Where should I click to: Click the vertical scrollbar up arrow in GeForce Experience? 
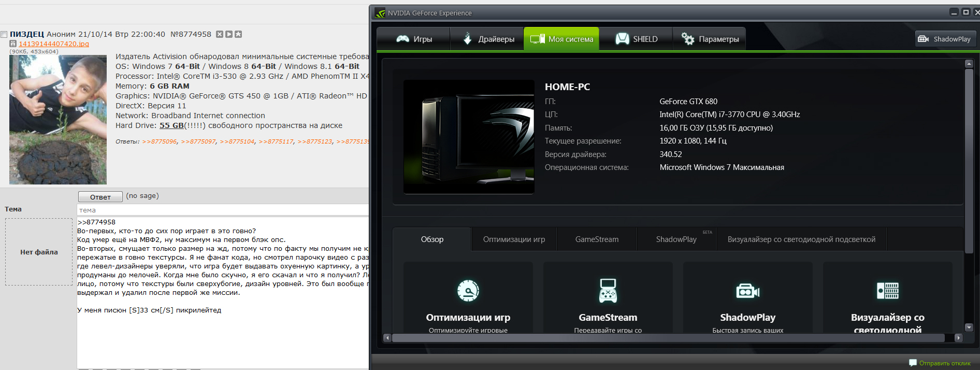(969, 64)
